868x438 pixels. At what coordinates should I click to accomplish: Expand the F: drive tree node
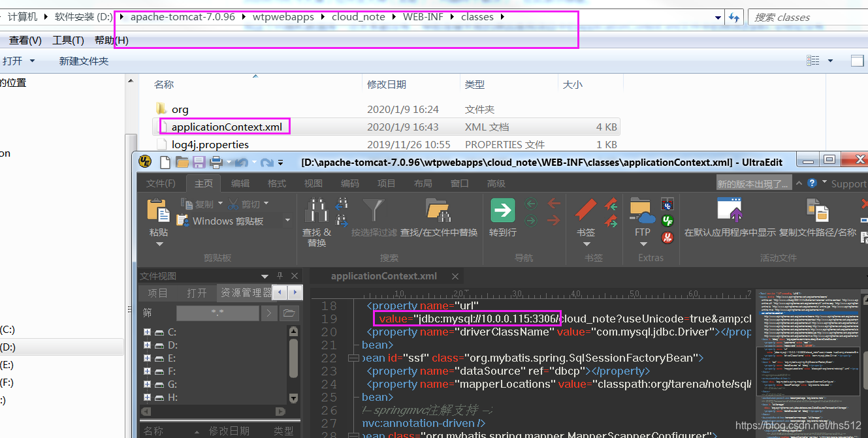tap(147, 371)
